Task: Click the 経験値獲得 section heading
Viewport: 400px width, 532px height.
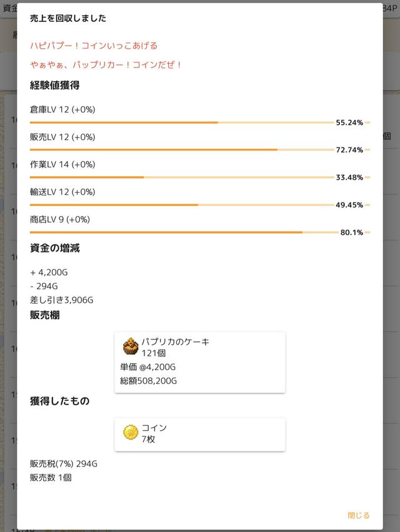Action: [x=54, y=86]
